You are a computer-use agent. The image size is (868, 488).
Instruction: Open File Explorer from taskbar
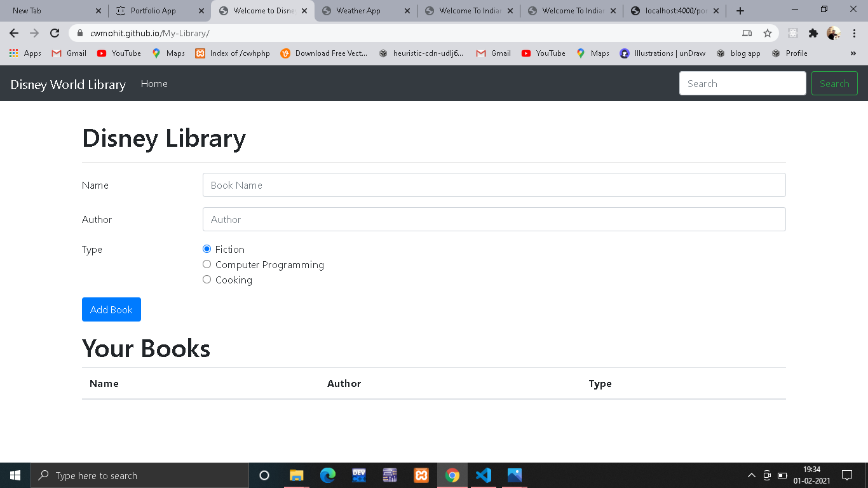(x=297, y=475)
